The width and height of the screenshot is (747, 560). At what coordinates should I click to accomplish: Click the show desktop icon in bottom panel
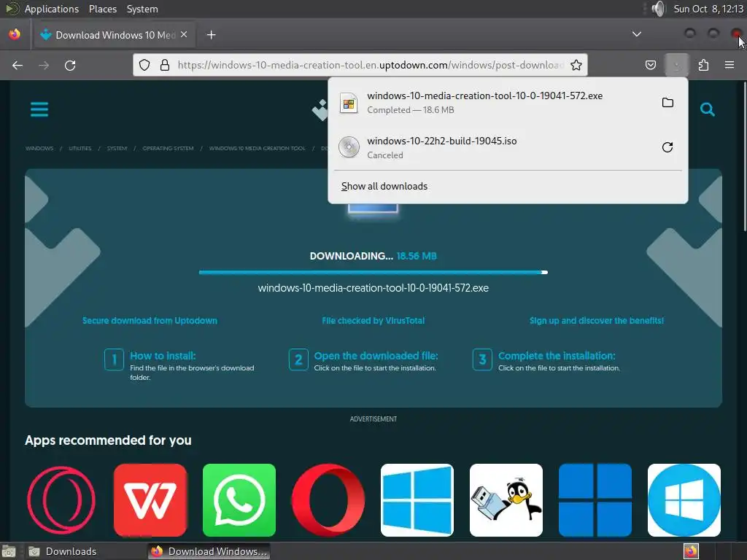9,551
